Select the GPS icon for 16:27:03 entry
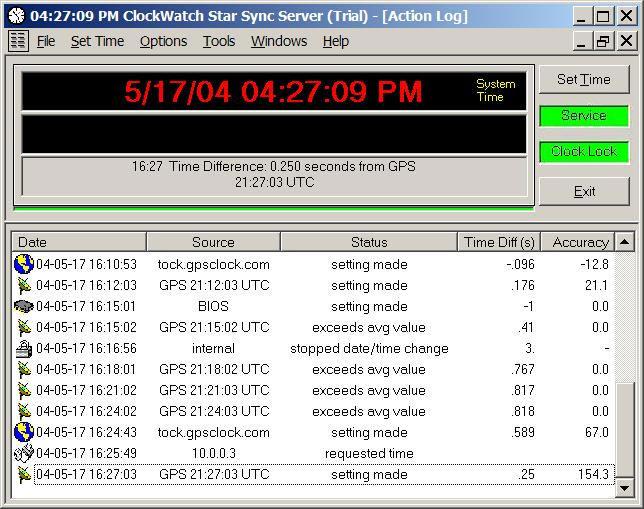Image resolution: width=644 pixels, height=509 pixels. click(x=24, y=474)
